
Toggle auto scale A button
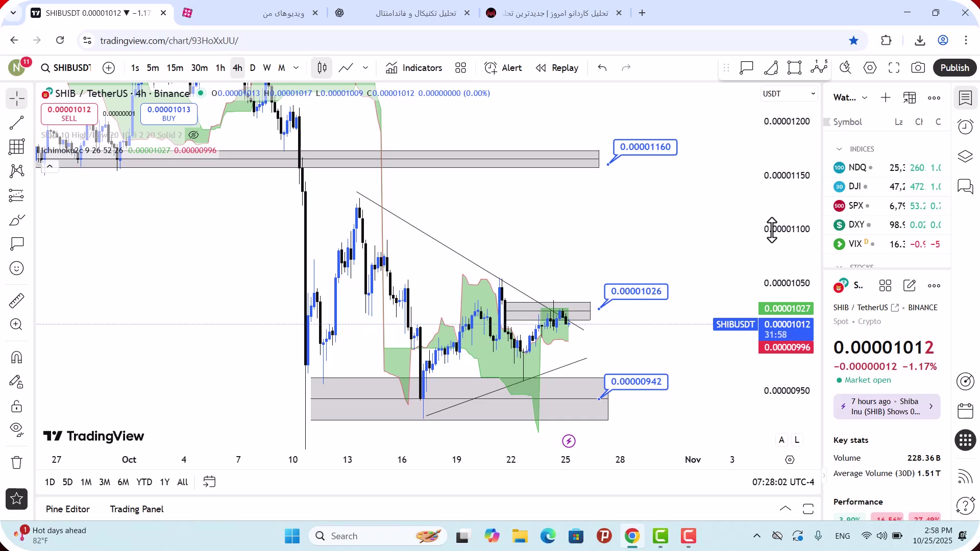coord(781,440)
